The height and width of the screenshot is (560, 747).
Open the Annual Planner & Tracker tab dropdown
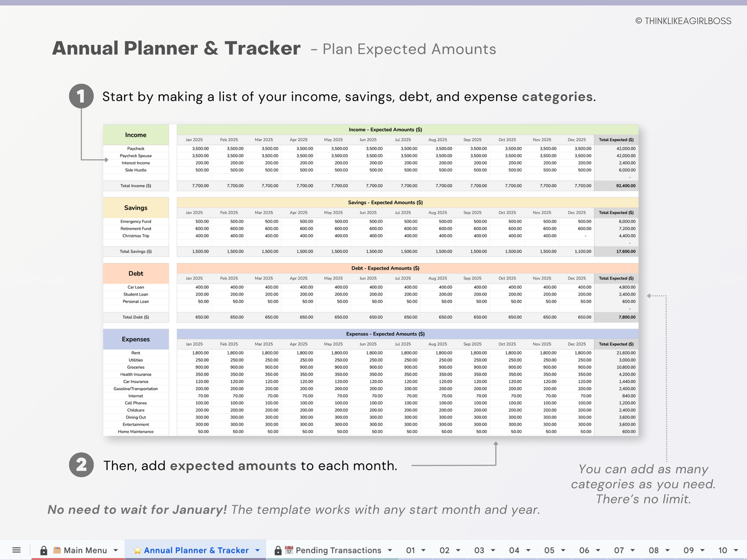257,550
